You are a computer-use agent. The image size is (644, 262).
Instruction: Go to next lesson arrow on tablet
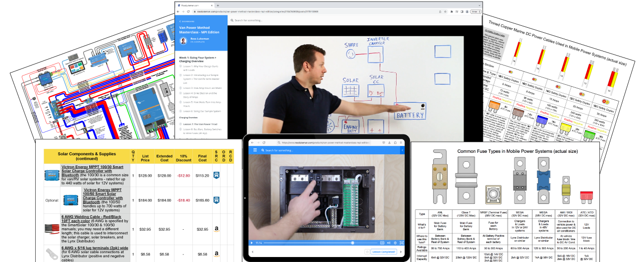click(x=401, y=252)
